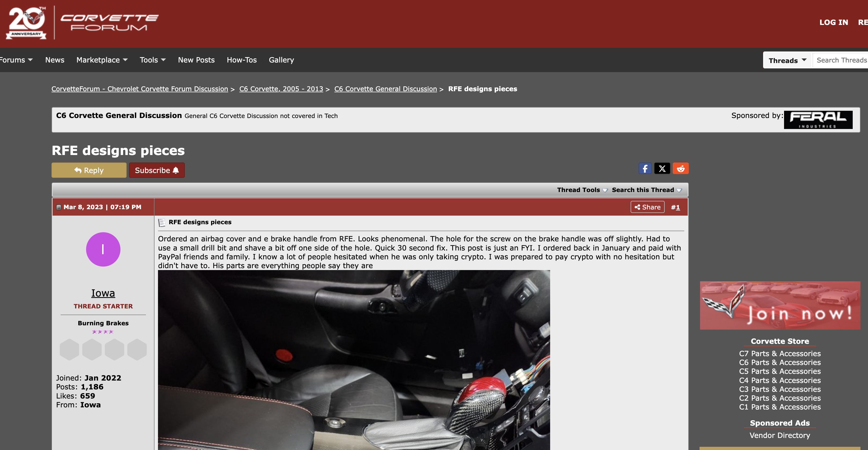Click the Join now! banner
The width and height of the screenshot is (868, 450).
pyautogui.click(x=780, y=305)
